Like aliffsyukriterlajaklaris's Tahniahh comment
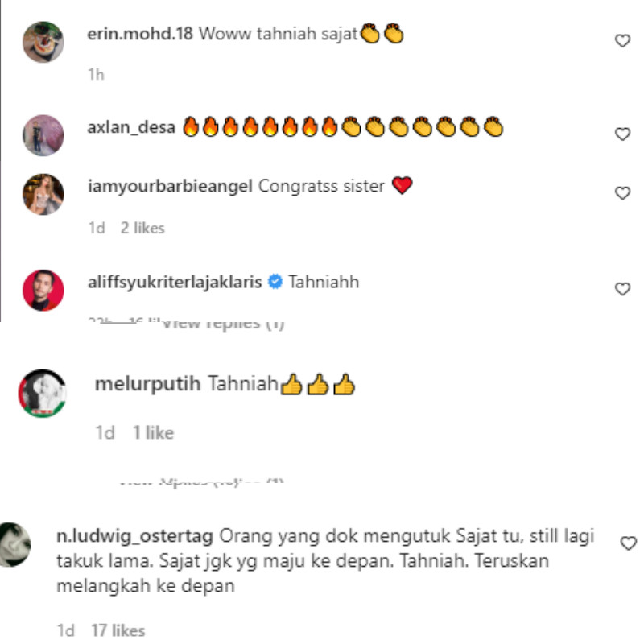 [622, 289]
